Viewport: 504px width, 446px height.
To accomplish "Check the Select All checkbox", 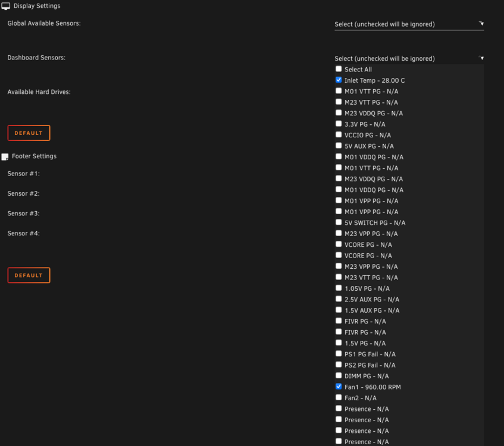I will 339,69.
